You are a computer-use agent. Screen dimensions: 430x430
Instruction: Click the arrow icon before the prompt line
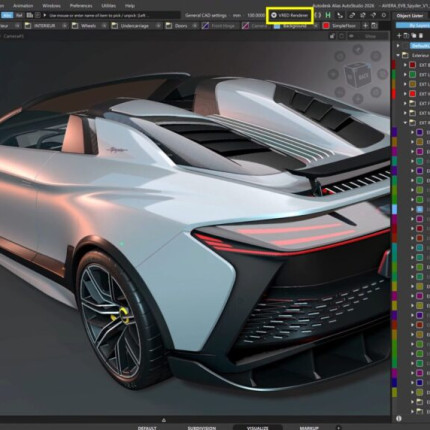pos(45,15)
